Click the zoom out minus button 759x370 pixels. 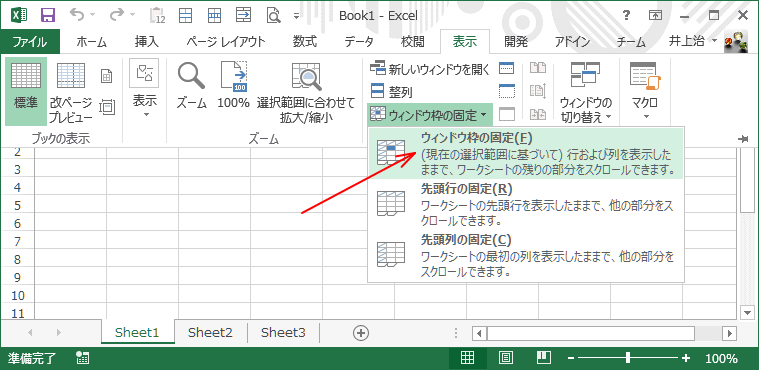point(571,358)
